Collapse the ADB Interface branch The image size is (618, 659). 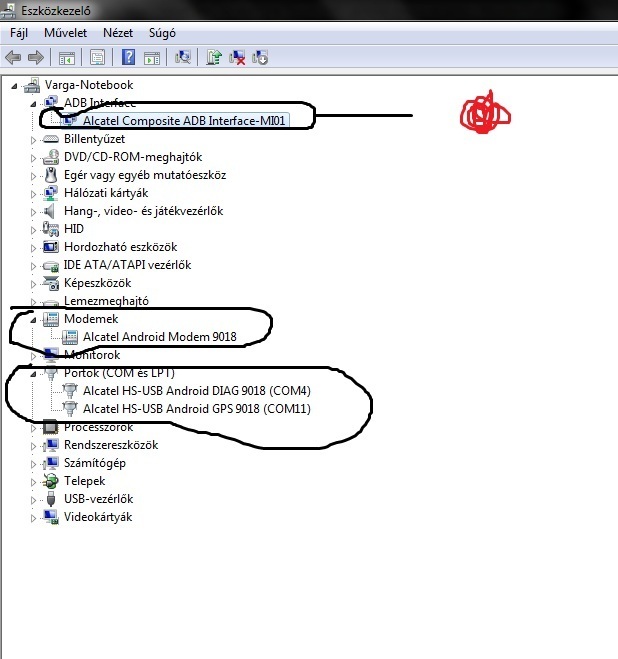tap(33, 104)
